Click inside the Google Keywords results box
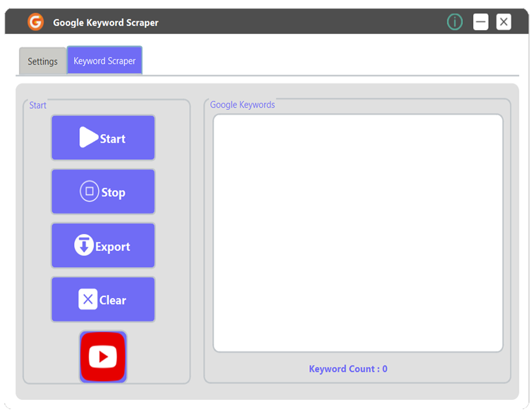Viewport: 532px width, 414px height. tap(358, 233)
